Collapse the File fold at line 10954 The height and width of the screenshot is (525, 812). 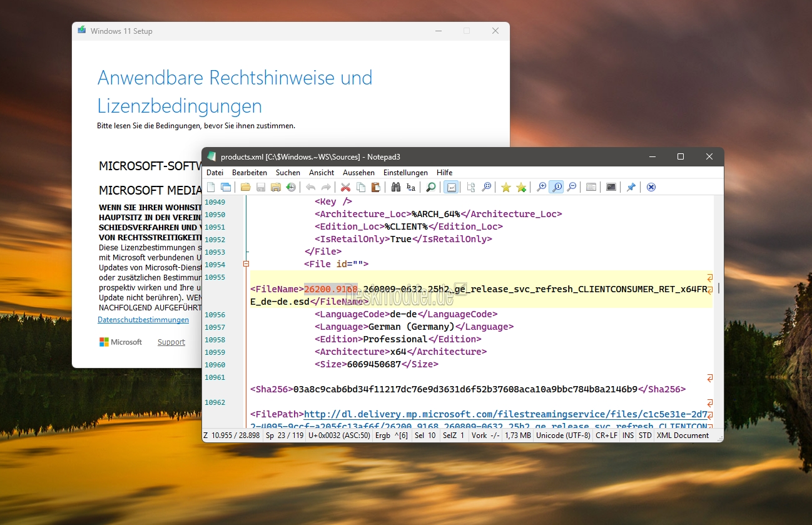246,264
